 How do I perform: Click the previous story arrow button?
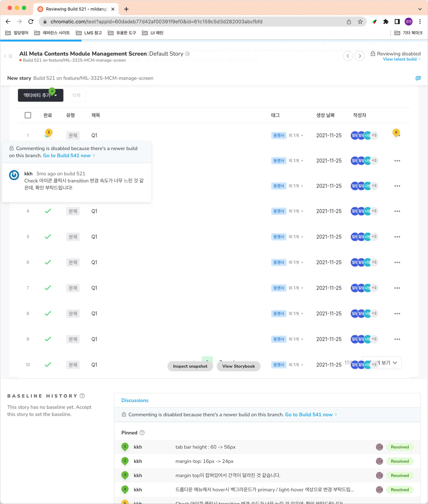pos(348,56)
